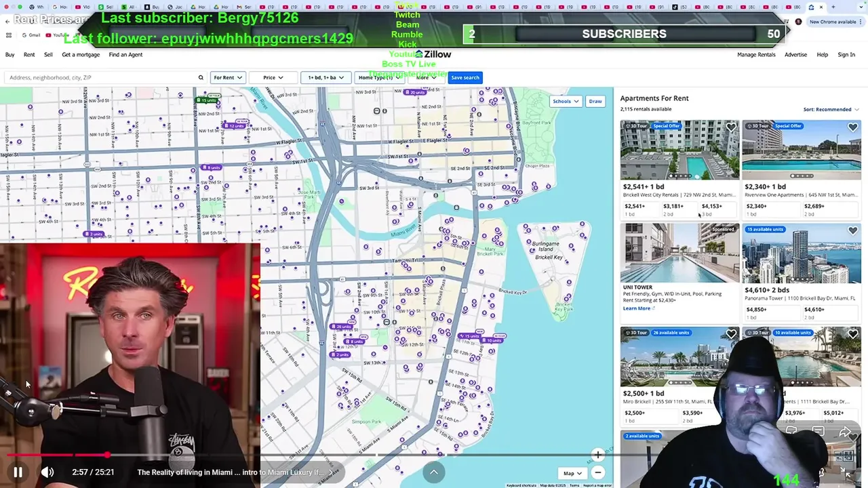Click the YouTube bookmark in the bookmarks bar
The image size is (868, 488).
coord(56,35)
